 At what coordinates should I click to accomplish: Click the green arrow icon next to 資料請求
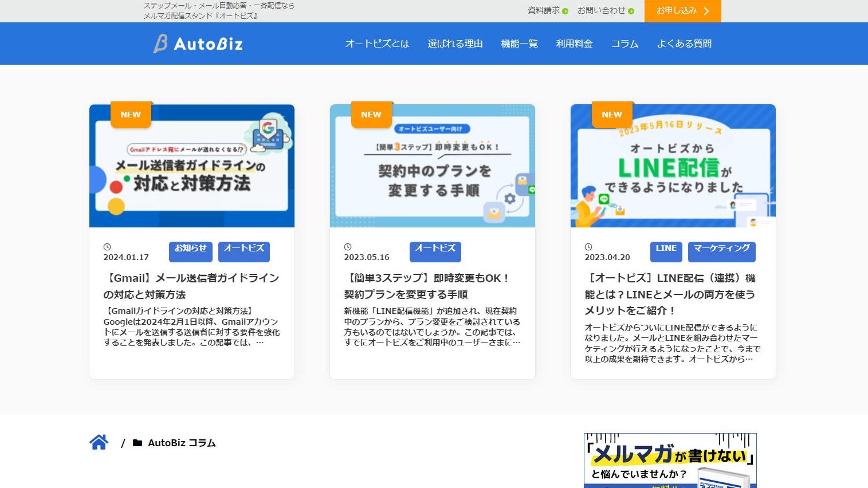(x=565, y=11)
